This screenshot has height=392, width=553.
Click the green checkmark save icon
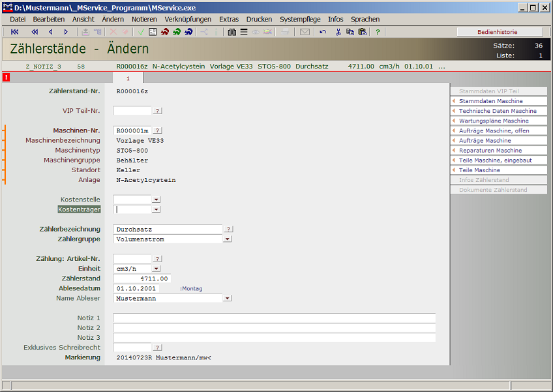point(141,32)
